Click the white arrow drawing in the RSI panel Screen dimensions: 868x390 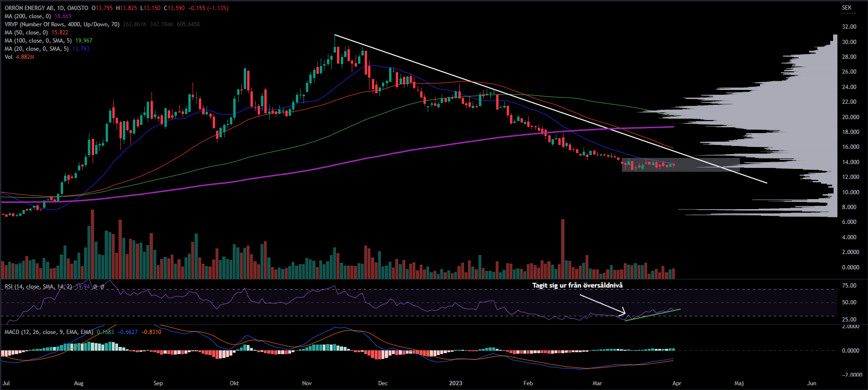point(602,304)
